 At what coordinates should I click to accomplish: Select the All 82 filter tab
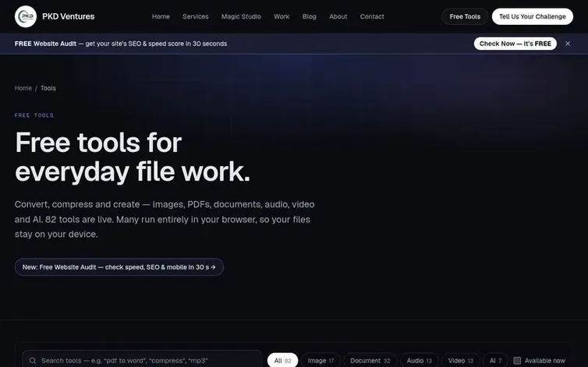click(282, 361)
